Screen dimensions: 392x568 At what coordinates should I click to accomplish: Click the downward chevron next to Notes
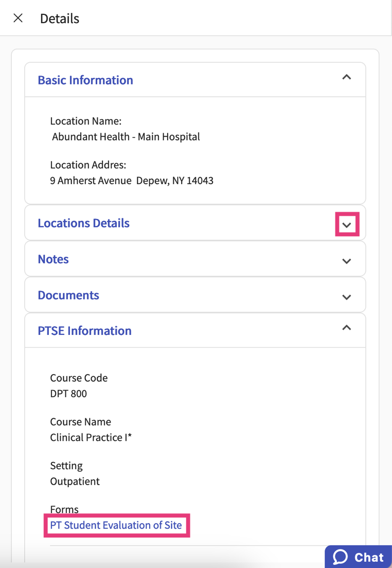pos(347,260)
